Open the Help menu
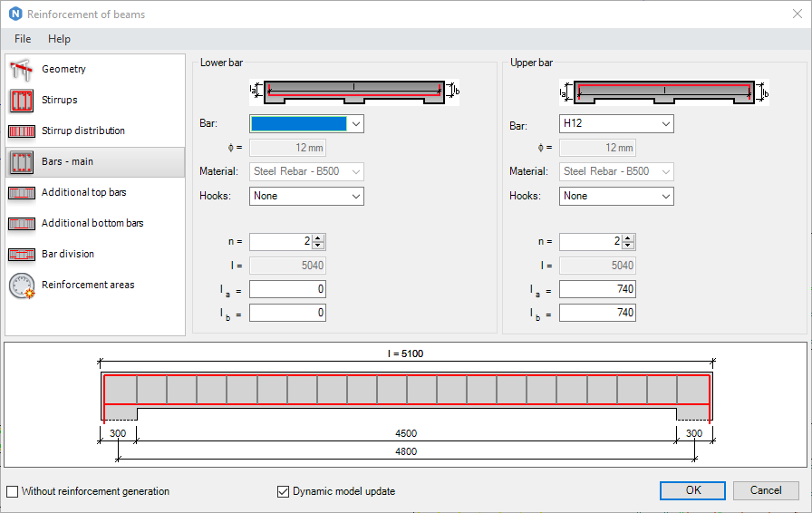This screenshot has width=812, height=513. (59, 39)
